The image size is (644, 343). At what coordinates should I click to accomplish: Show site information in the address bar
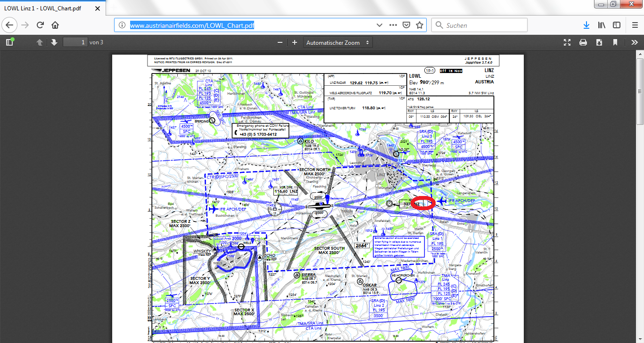pyautogui.click(x=122, y=25)
